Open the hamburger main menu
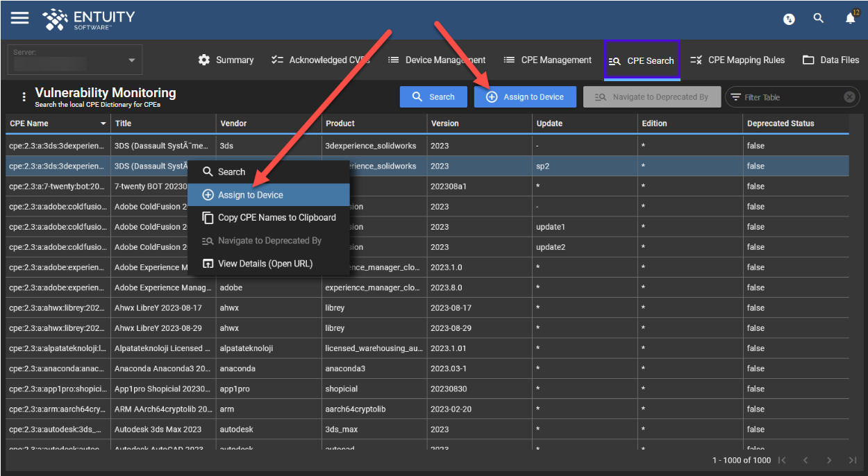Image resolution: width=868 pixels, height=476 pixels. 19,18
